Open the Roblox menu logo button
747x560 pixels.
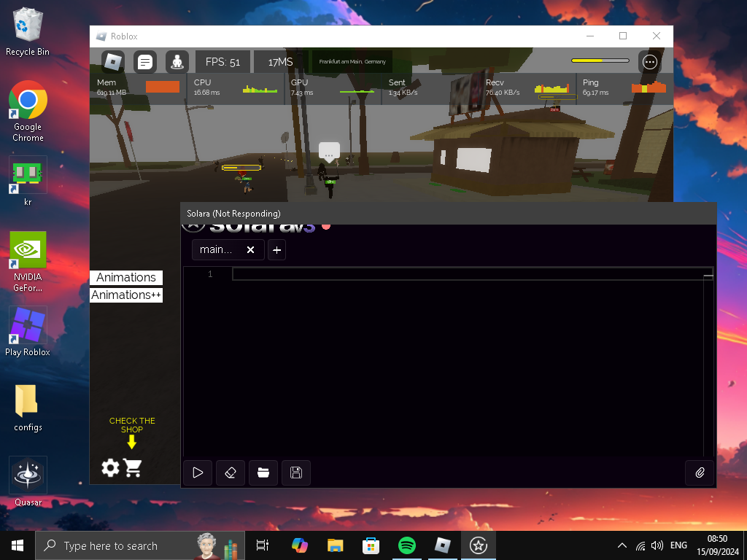113,62
